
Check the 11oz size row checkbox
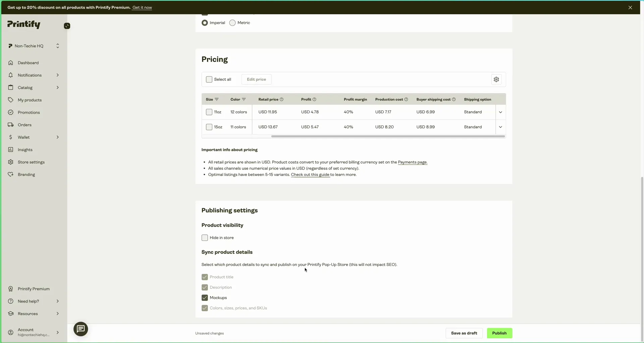209,112
